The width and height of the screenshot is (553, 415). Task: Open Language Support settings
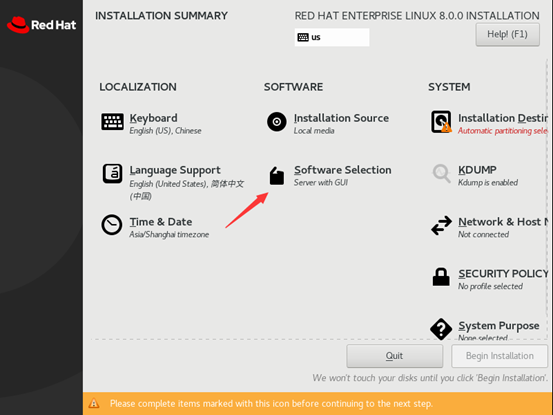tap(175, 170)
